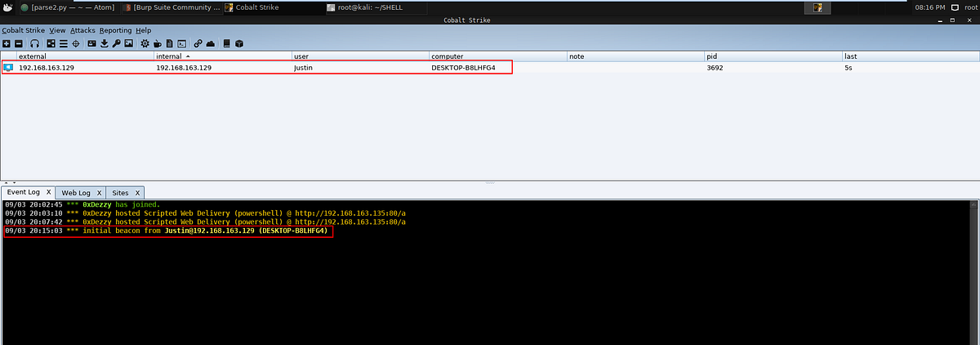Open the View menu
The height and width of the screenshot is (345, 980).
click(x=58, y=30)
